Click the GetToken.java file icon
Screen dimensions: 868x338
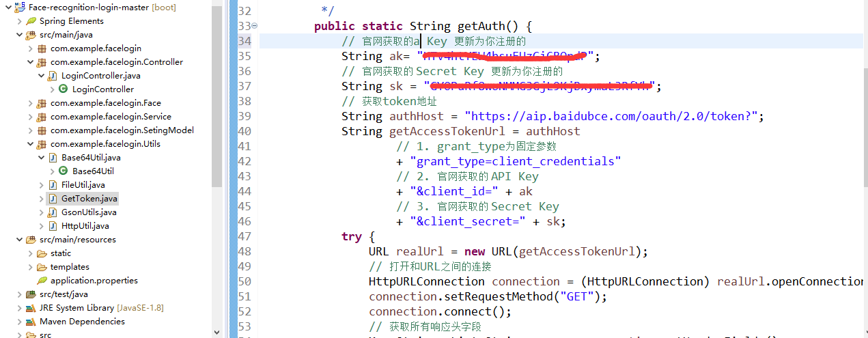[x=53, y=199]
